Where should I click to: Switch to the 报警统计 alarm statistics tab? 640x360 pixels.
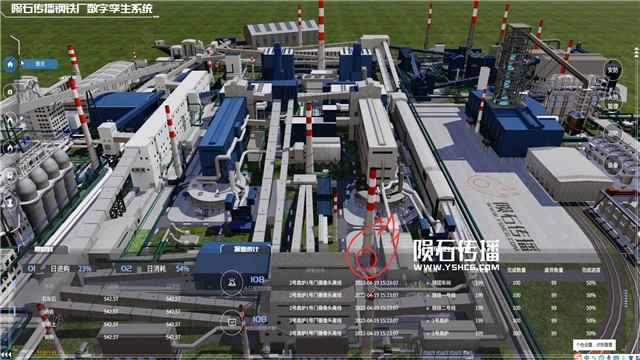[246, 249]
